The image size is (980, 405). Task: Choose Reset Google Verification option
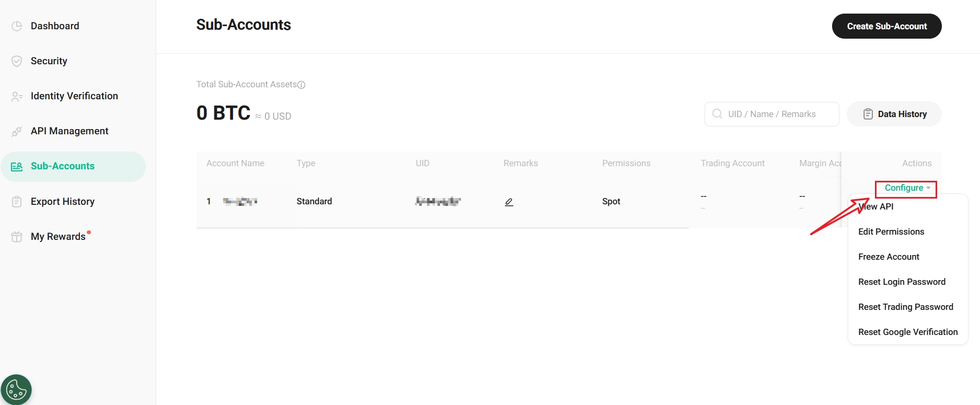pos(908,332)
